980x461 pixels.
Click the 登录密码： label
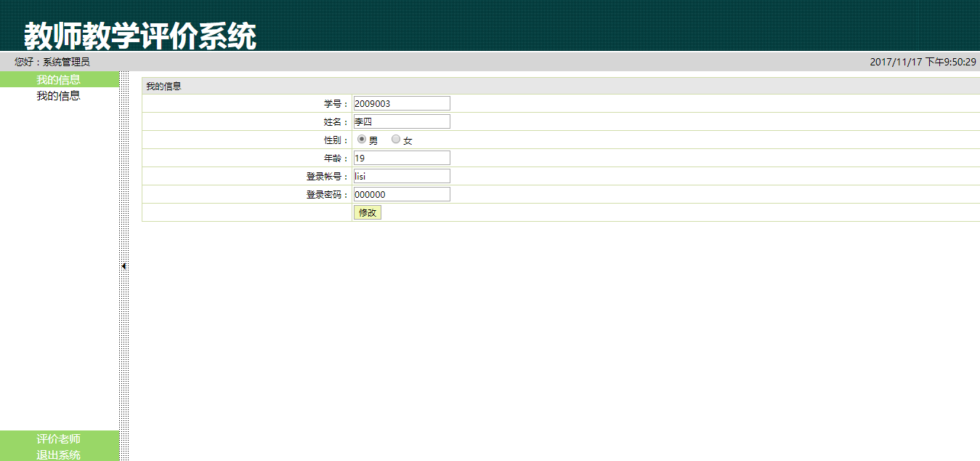328,195
